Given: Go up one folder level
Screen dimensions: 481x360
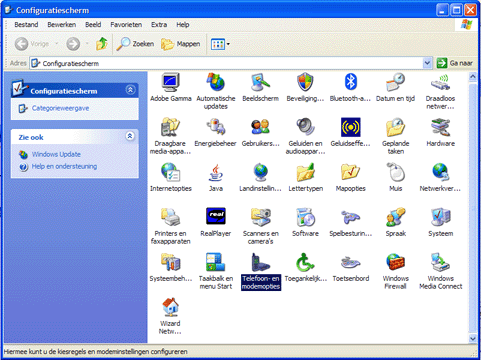Looking at the screenshot, I should pos(101,44).
